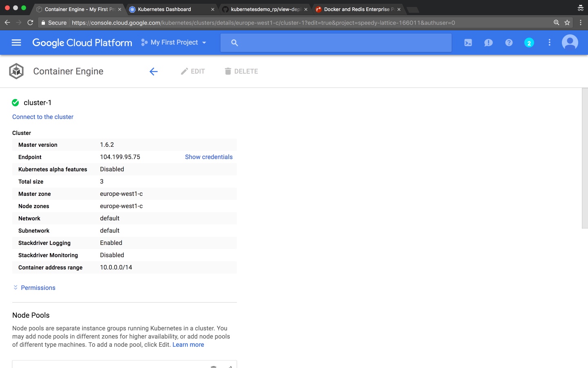
Task: Click the incognito icon at top right
Action: (x=581, y=8)
